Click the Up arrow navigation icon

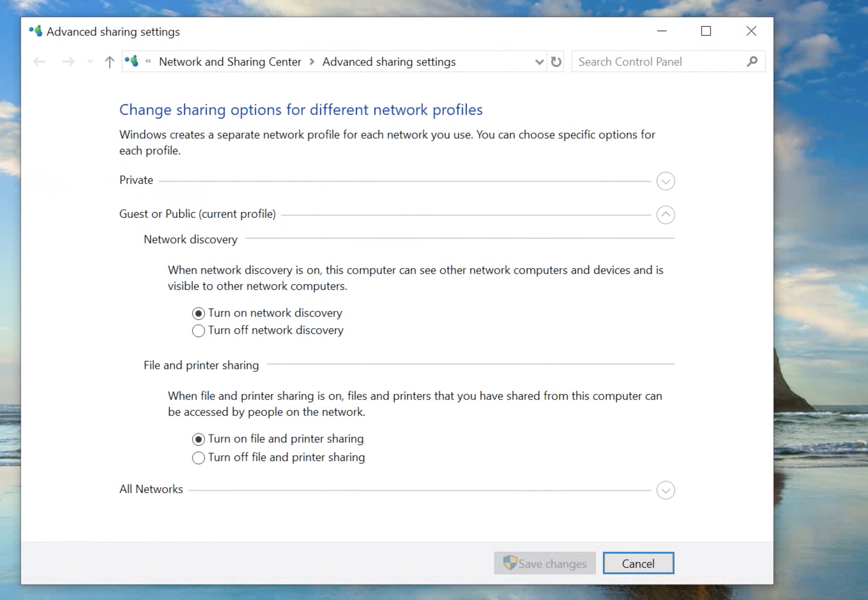109,62
